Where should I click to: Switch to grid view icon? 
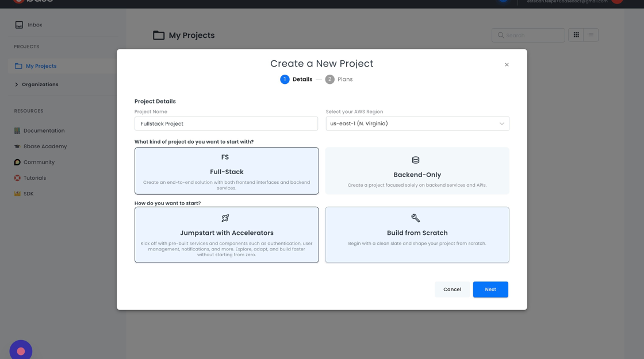[x=576, y=35]
